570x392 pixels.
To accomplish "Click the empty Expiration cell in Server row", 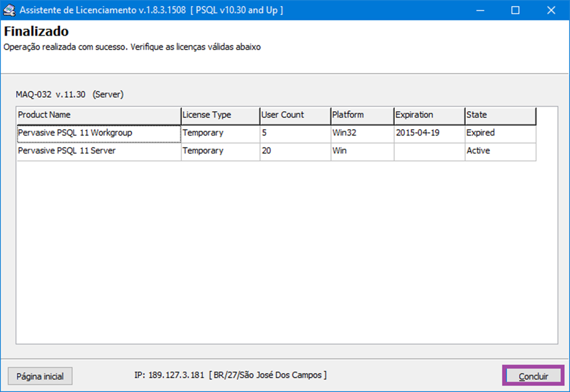I will click(429, 152).
